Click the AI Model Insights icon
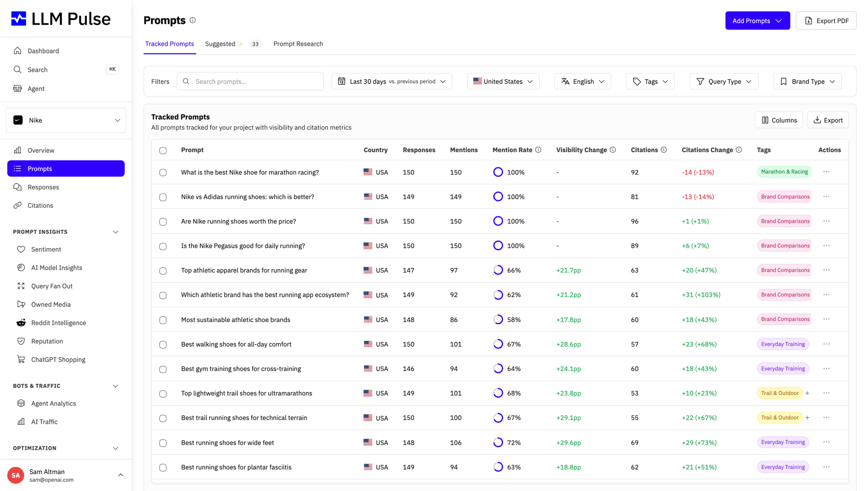The height and width of the screenshot is (491, 868). click(21, 267)
